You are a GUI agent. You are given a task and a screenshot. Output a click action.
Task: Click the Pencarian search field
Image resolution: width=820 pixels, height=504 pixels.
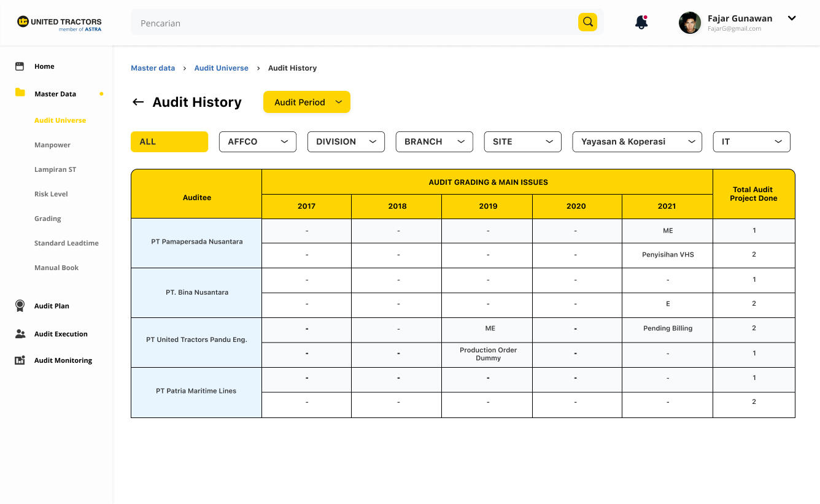click(x=353, y=23)
